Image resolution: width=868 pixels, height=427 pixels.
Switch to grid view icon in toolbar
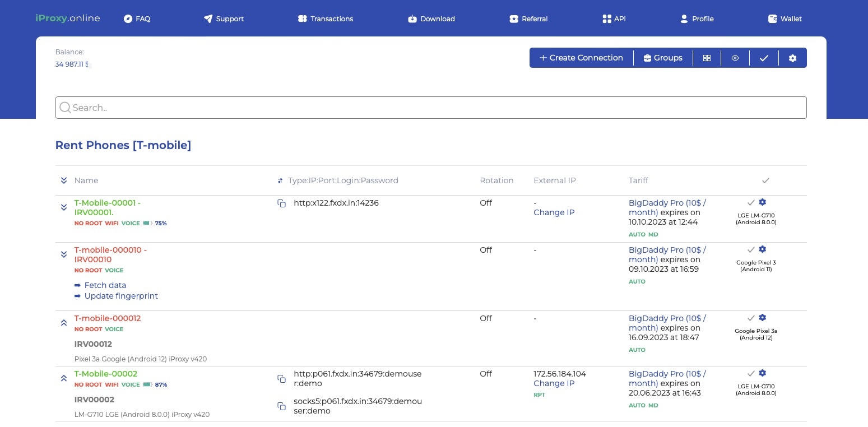[x=707, y=58]
